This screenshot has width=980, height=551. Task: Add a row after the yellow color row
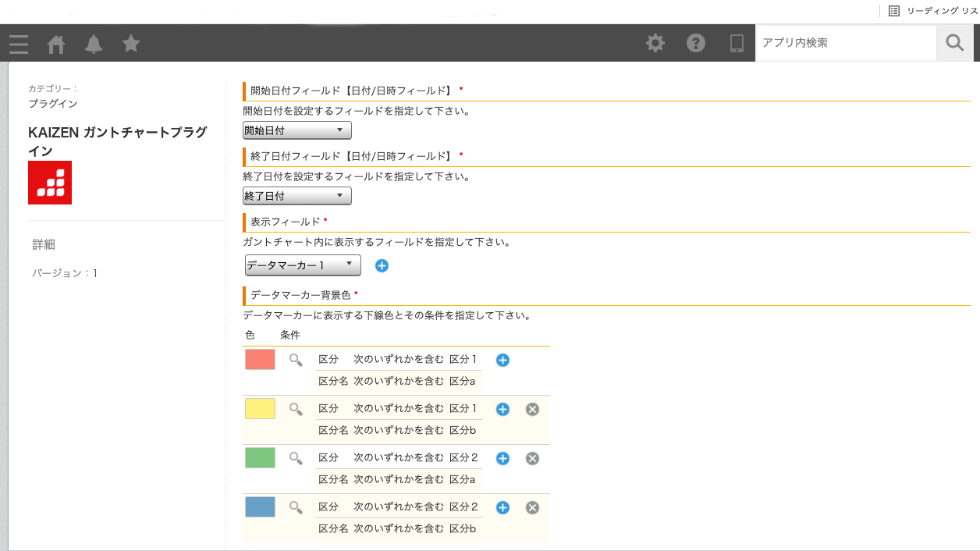[x=502, y=409]
